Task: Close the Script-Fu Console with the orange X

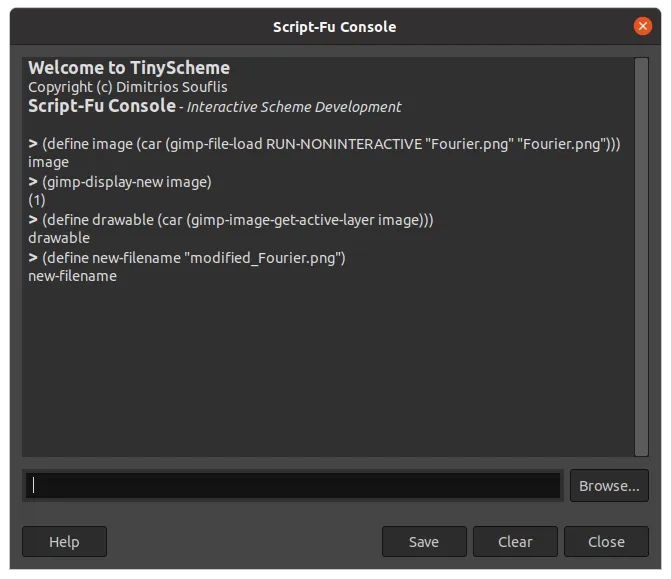Action: (x=642, y=26)
